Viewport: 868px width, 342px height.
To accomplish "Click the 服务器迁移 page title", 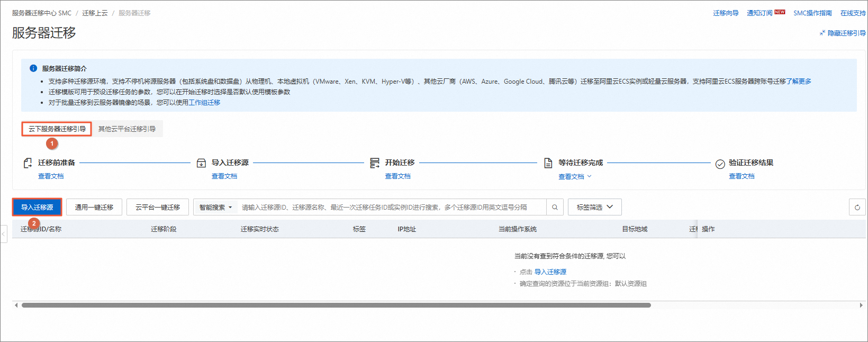I will point(44,33).
